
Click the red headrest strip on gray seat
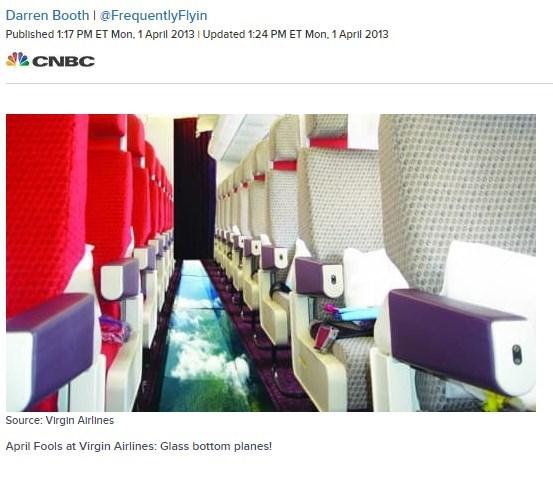coord(328,142)
